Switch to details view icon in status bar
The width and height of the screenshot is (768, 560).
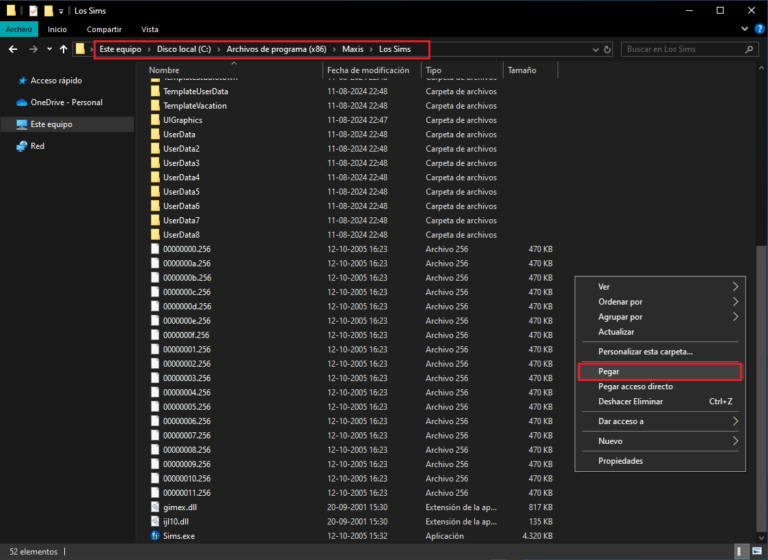click(x=741, y=552)
